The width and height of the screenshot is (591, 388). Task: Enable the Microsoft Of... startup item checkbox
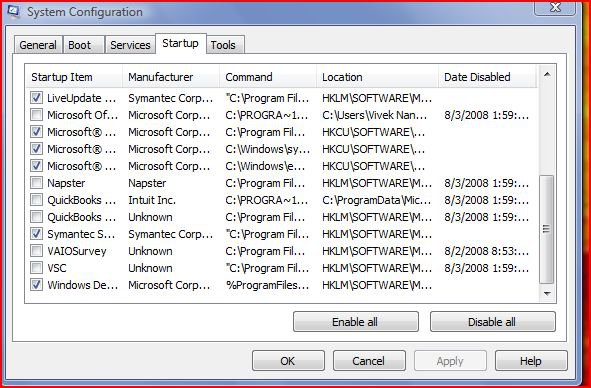pos(36,115)
